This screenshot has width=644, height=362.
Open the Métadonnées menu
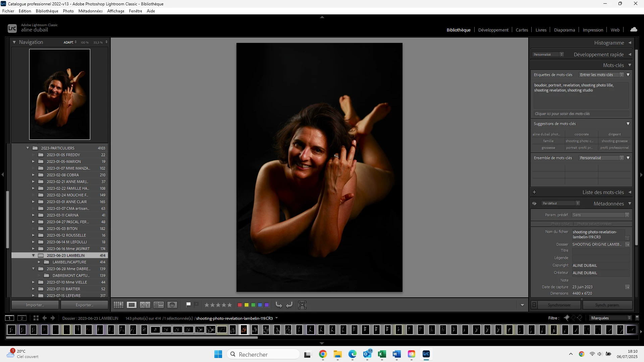90,11
